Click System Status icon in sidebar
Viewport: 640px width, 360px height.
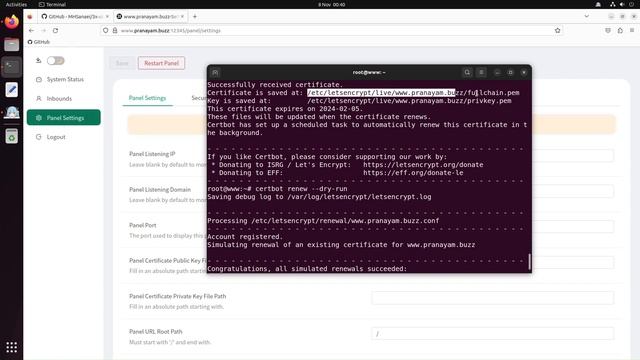click(39, 79)
